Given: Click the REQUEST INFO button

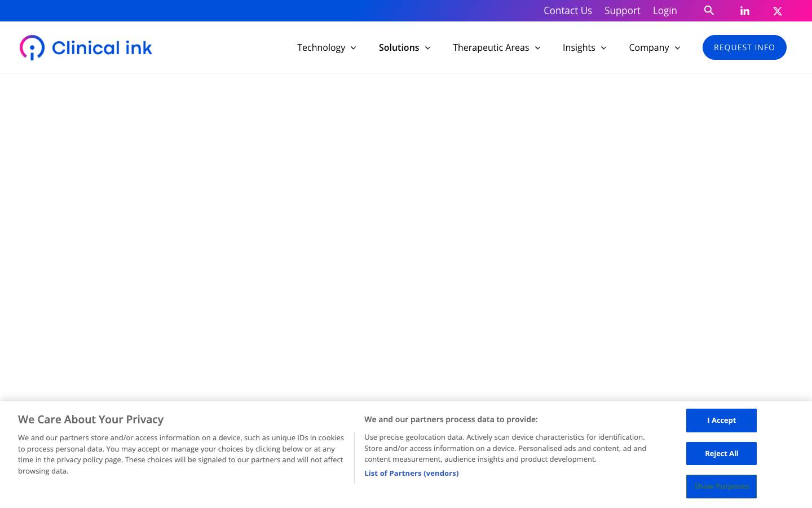Looking at the screenshot, I should tap(744, 47).
